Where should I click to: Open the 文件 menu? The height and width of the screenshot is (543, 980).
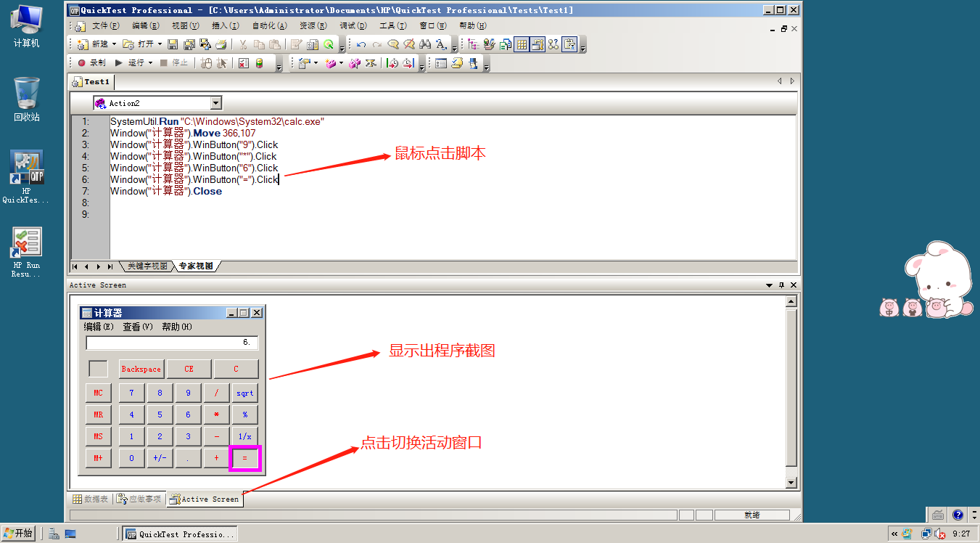point(105,25)
